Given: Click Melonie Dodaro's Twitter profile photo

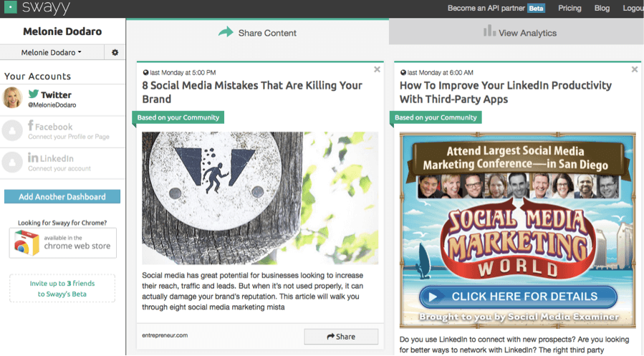Looking at the screenshot, I should coord(12,97).
